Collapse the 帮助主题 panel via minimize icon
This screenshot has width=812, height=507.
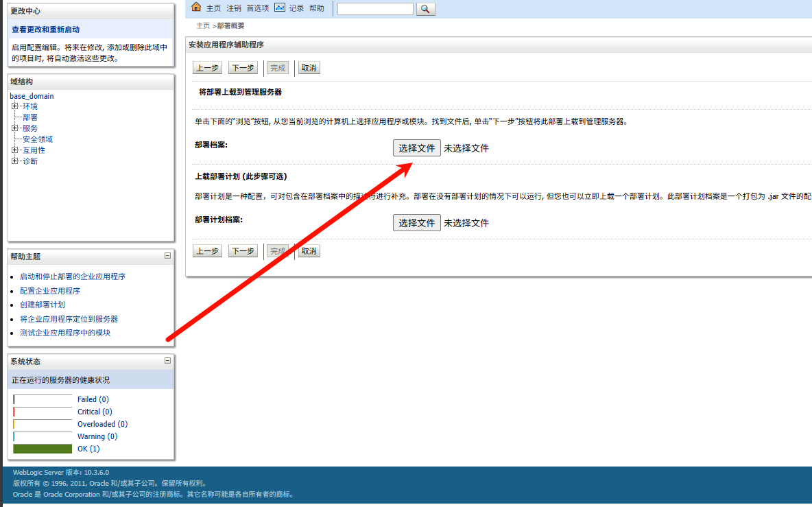pos(167,256)
